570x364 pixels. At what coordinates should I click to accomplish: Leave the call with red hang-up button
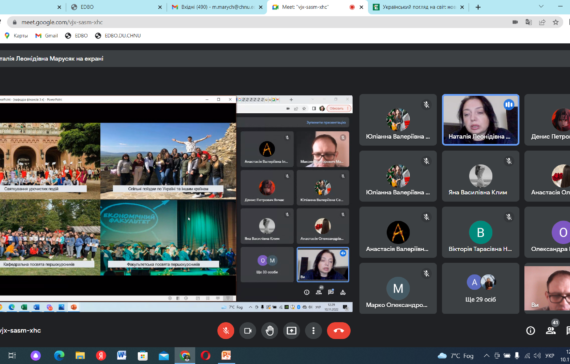pyautogui.click(x=338, y=331)
